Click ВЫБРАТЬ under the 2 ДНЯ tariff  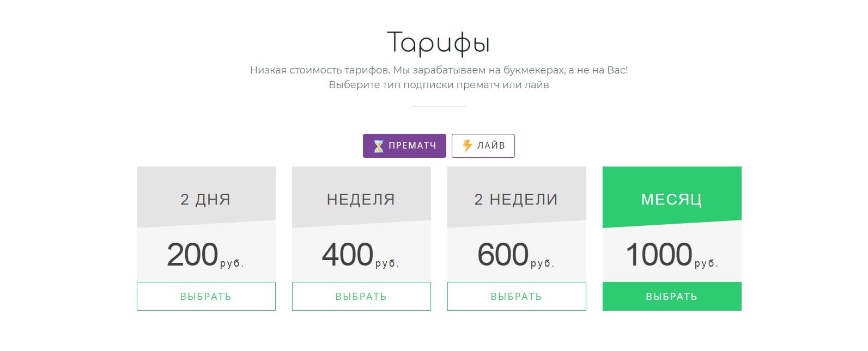click(206, 296)
